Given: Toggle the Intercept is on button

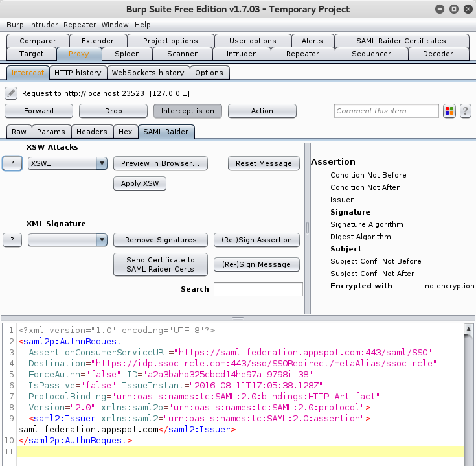Looking at the screenshot, I should pyautogui.click(x=188, y=111).
